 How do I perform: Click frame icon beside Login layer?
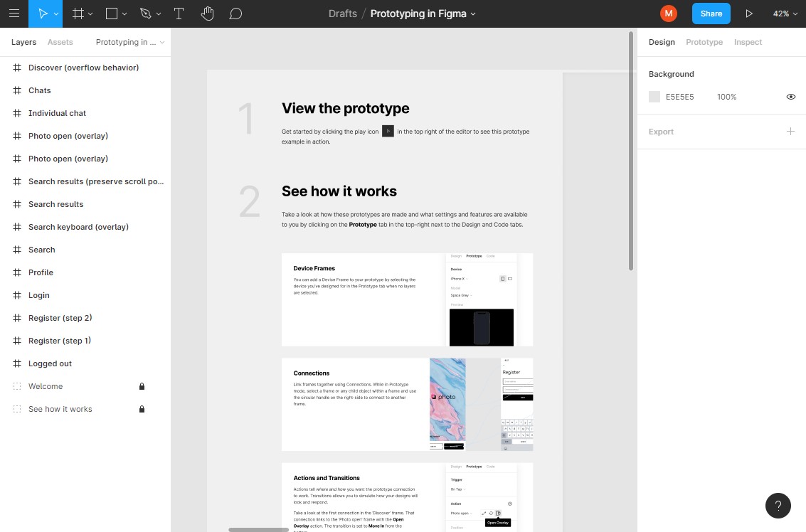tap(17, 295)
